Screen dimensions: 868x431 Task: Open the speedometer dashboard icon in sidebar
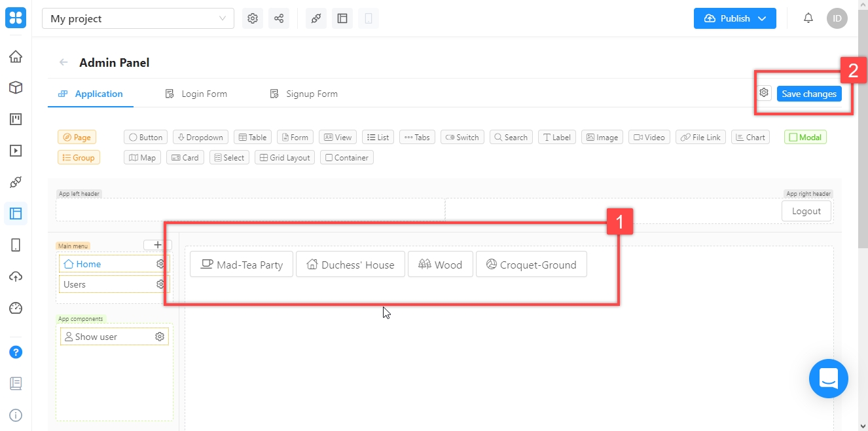point(16,308)
